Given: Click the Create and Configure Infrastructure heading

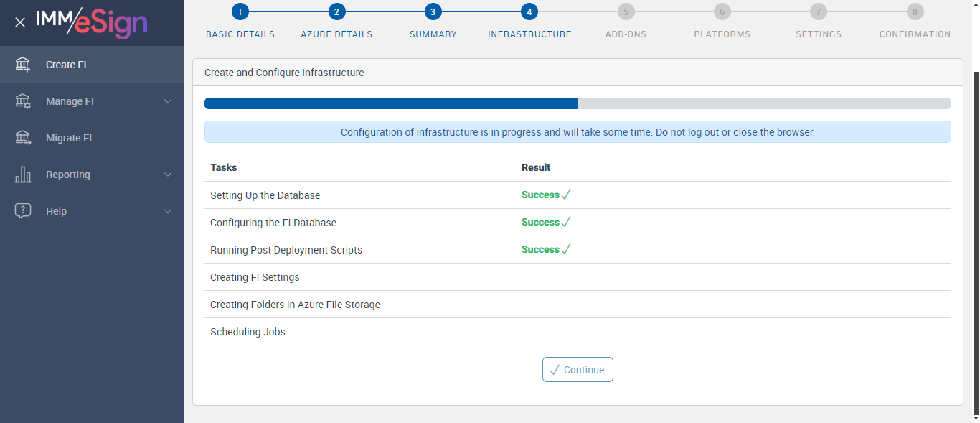Looking at the screenshot, I should pos(284,73).
